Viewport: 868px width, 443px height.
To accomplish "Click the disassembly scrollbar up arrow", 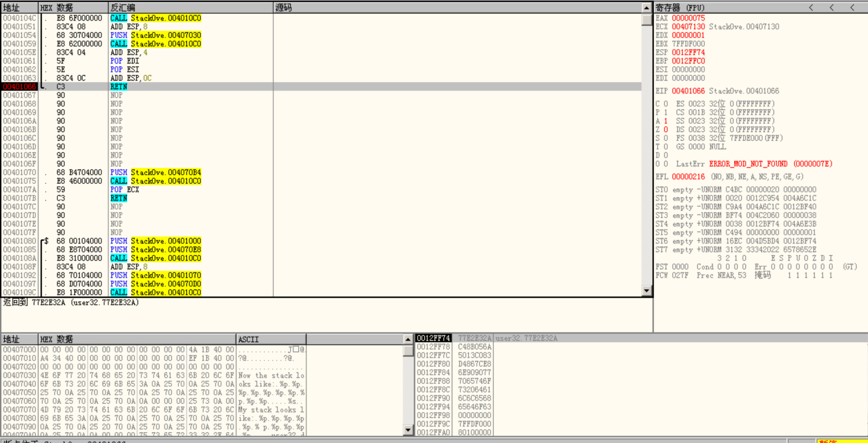I will coord(646,8).
